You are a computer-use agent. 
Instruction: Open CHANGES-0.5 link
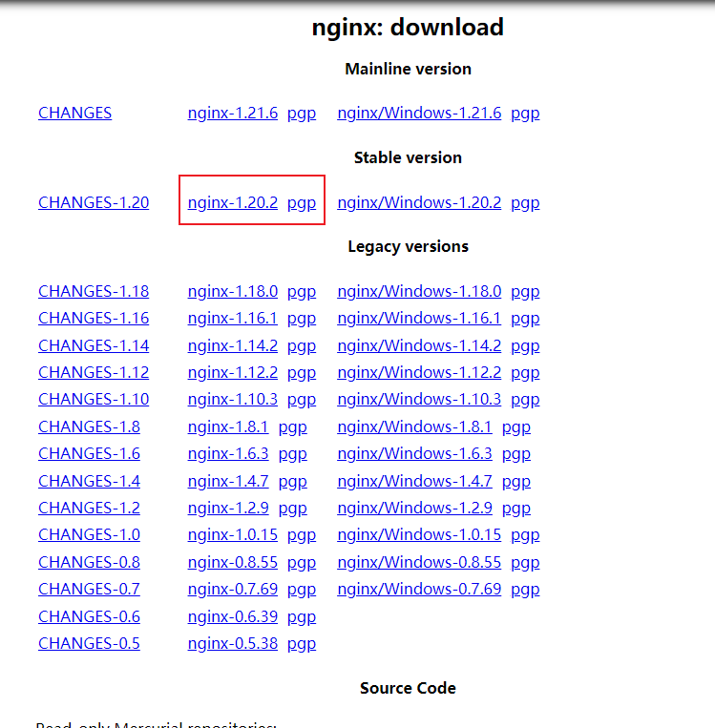tap(89, 643)
